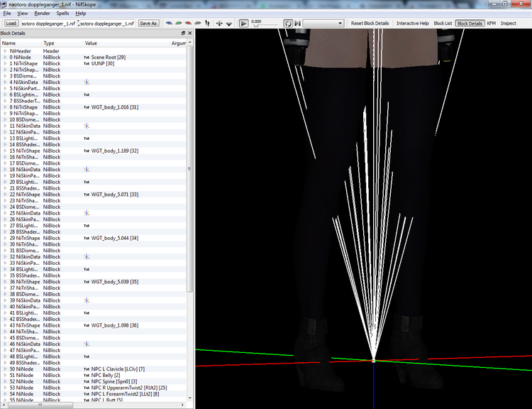Viewport: 532px width, 409px height.
Task: Open the File menu
Action: tap(7, 13)
